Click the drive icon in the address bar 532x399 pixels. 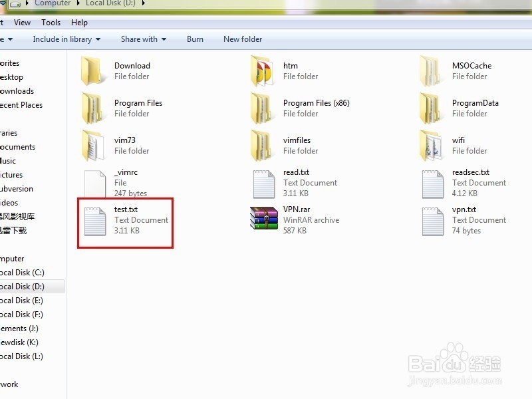[15, 4]
